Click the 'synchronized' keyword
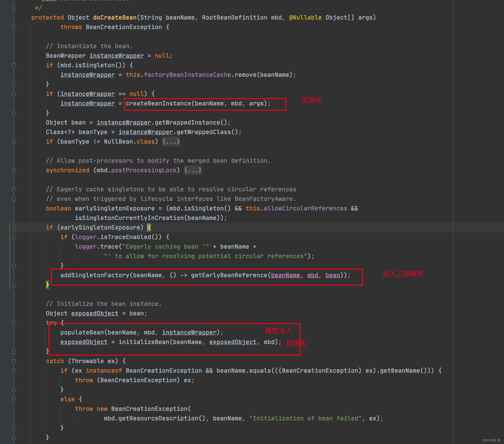Image resolution: width=504 pixels, height=444 pixels. tap(68, 170)
